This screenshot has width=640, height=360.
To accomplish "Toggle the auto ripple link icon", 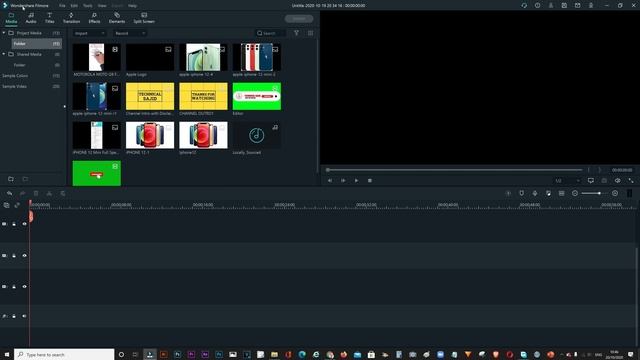I will pyautogui.click(x=17, y=205).
